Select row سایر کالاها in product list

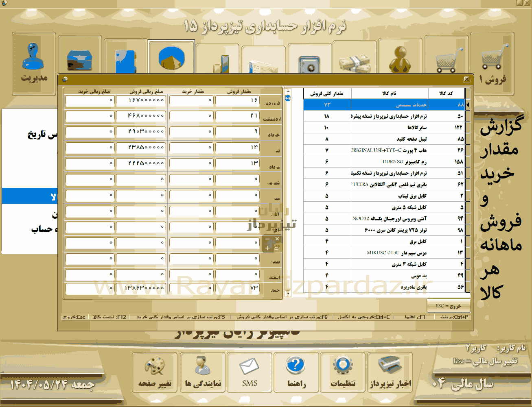pos(384,128)
